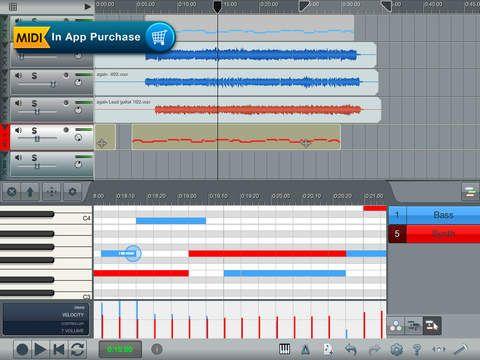
Task: Select the middle mode button below channel list
Action: click(x=414, y=325)
